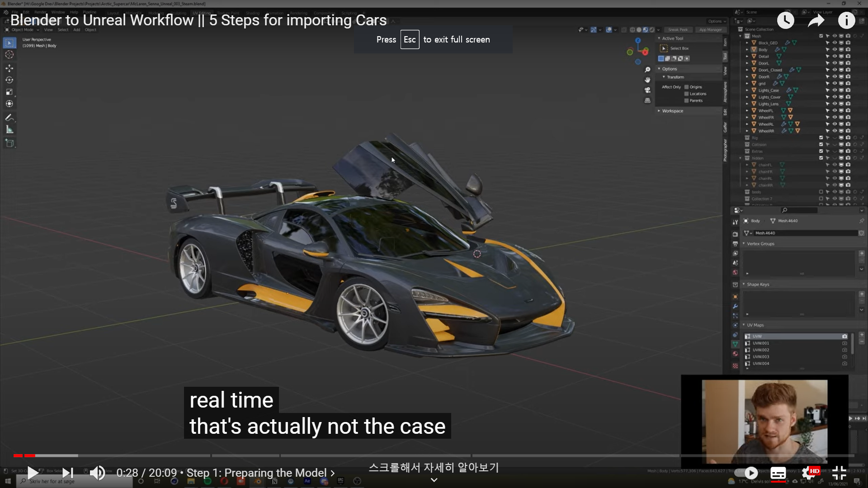Image resolution: width=868 pixels, height=488 pixels.
Task: Select the Add Cube tool
Action: (x=9, y=143)
